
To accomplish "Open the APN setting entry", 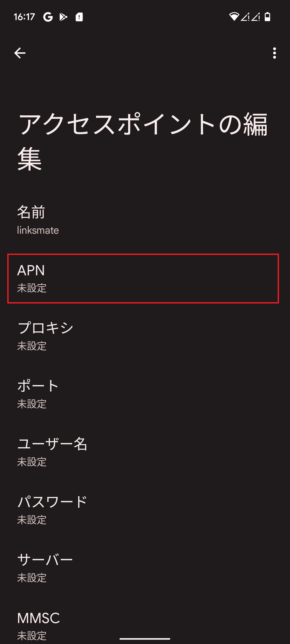I will [143, 279].
